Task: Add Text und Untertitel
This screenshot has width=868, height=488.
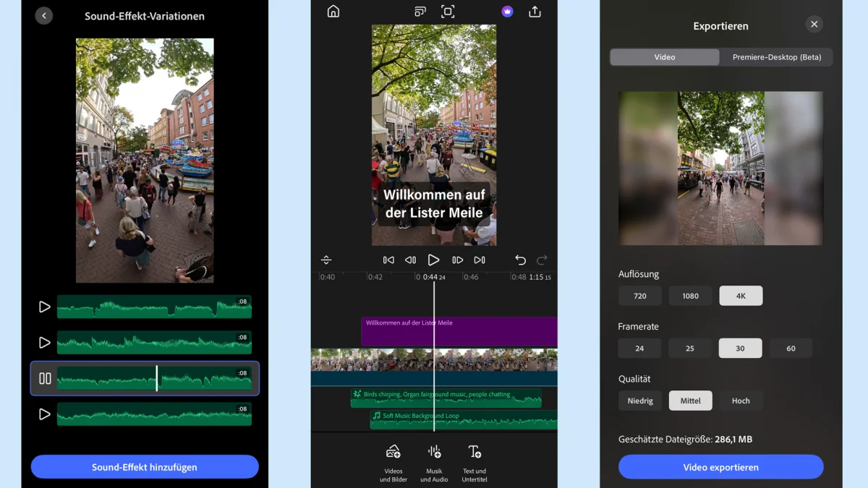Action: [x=475, y=462]
